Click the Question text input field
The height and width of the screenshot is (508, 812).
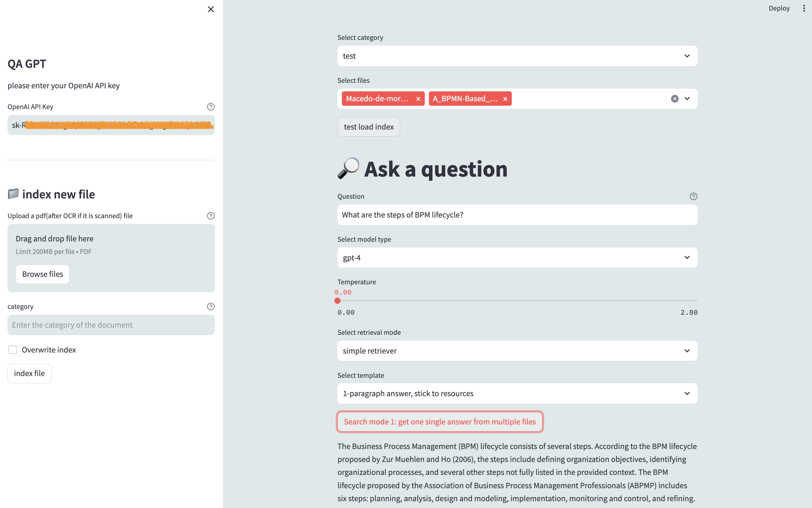pos(517,215)
